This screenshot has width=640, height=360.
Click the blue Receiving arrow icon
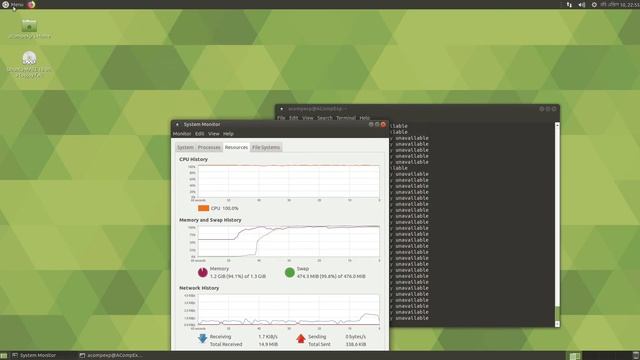(202, 338)
